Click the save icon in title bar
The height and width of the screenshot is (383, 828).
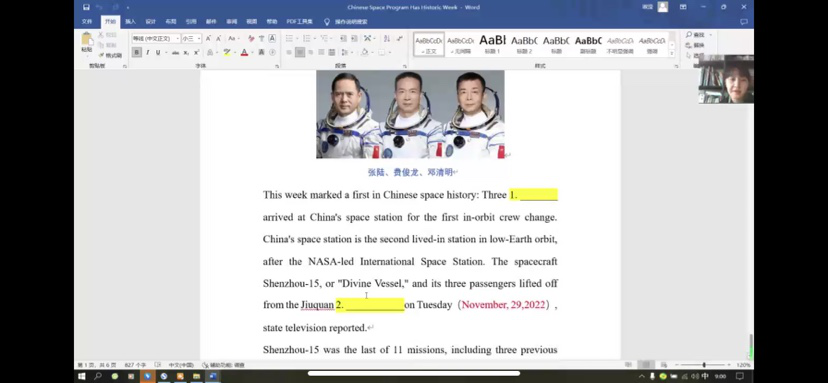point(86,7)
